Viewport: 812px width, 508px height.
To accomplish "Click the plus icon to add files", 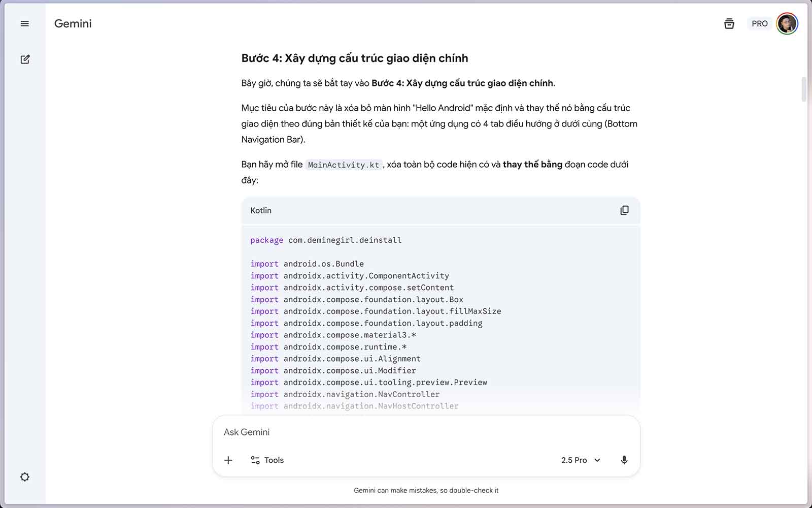I will [x=228, y=460].
